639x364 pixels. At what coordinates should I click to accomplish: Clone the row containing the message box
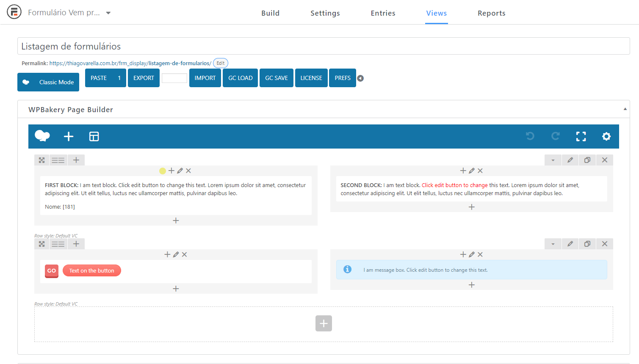tap(587, 244)
